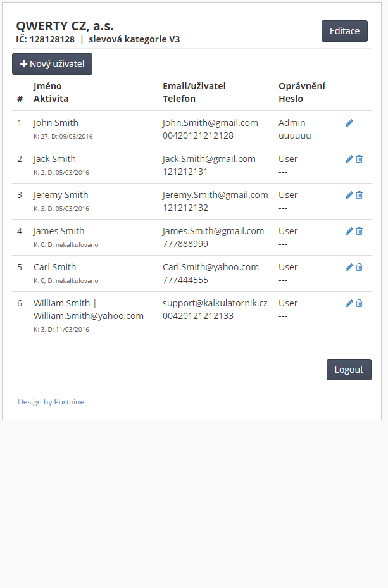Remove Jeremy Smith with trash icon
The height and width of the screenshot is (588, 388).
[359, 195]
